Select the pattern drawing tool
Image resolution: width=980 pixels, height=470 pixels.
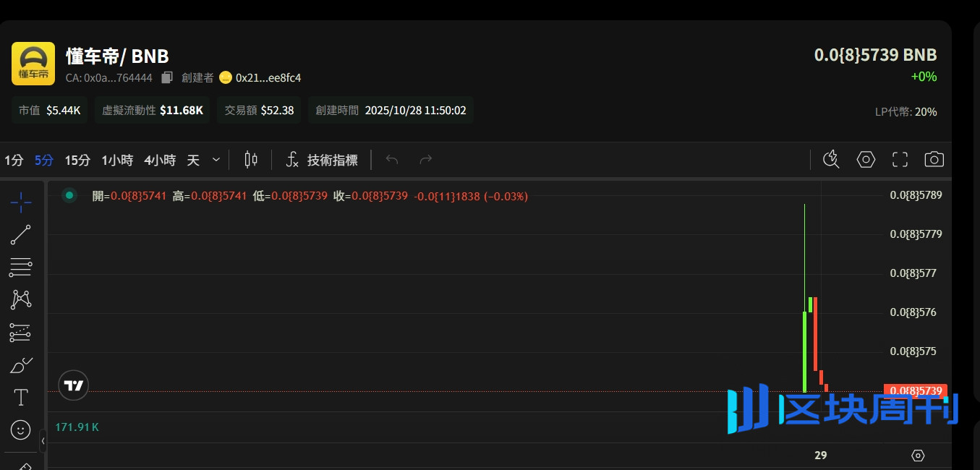[x=20, y=299]
